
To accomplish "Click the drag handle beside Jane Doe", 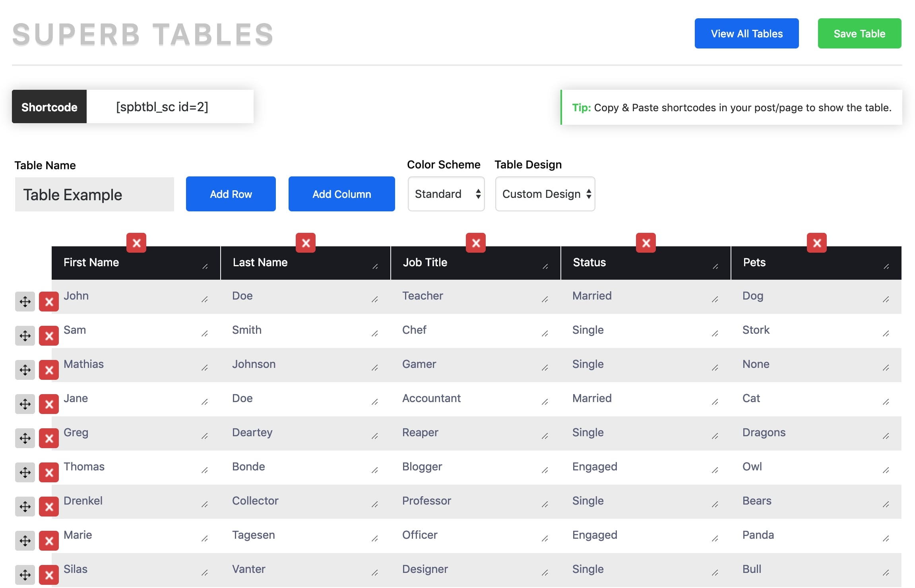I will 25,404.
